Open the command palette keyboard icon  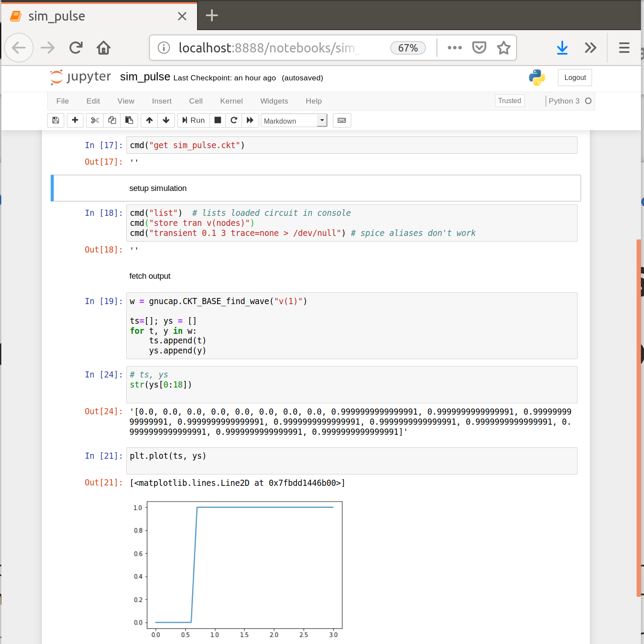342,120
